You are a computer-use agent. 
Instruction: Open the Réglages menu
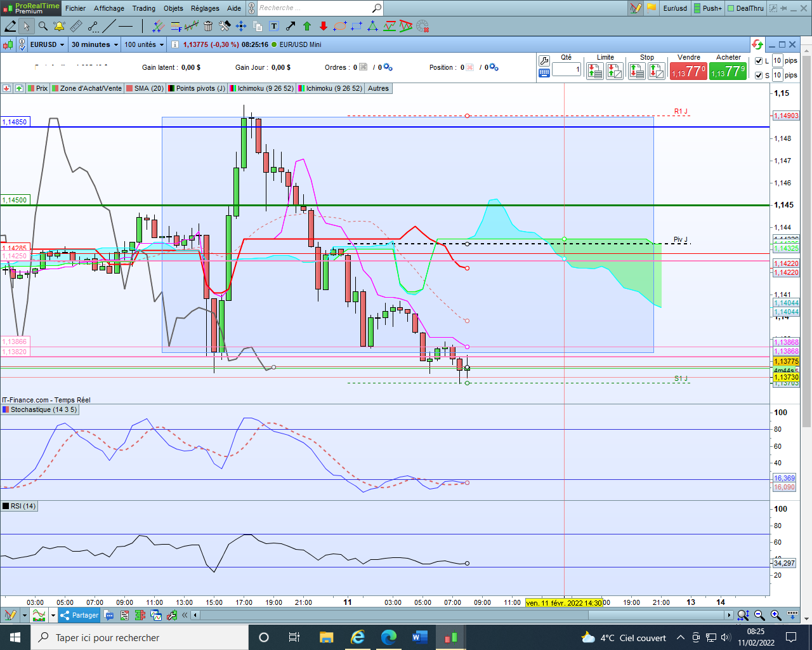tap(205, 8)
